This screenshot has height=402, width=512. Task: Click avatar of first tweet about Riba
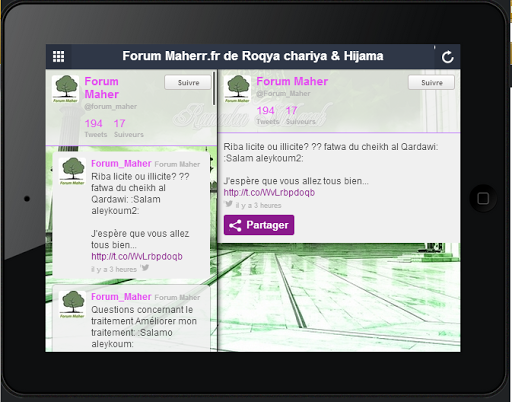72,171
